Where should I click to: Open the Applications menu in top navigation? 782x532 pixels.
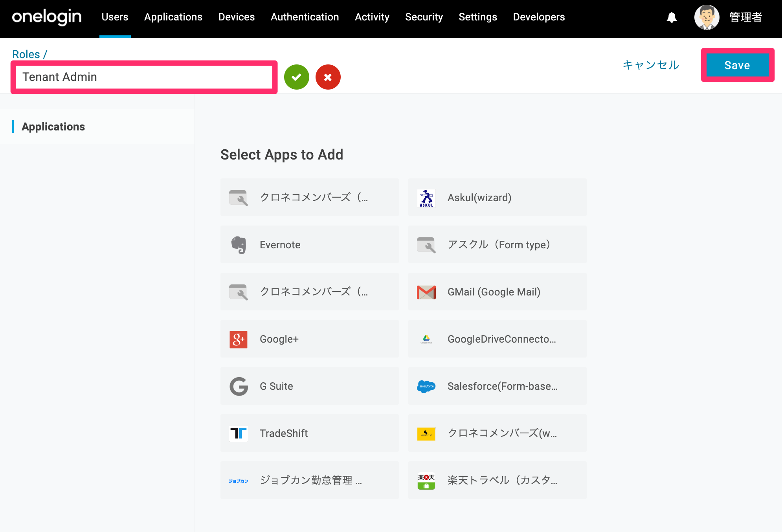point(173,17)
